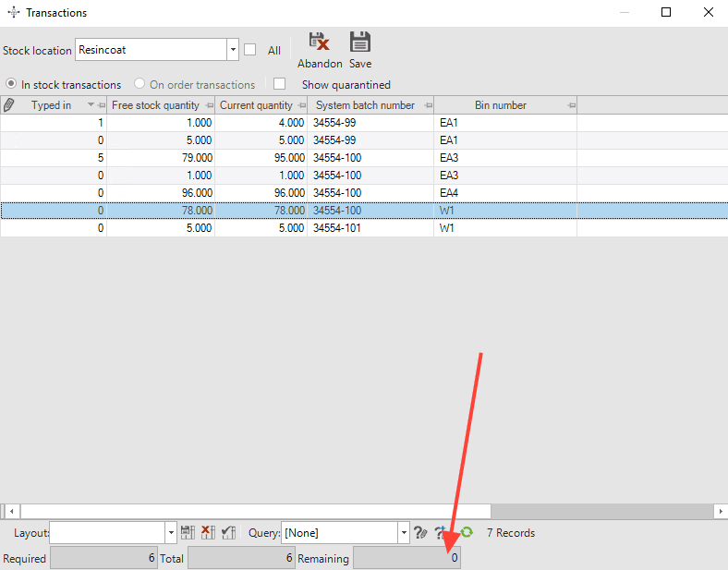The image size is (728, 570).
Task: Click the Abandon icon
Action: pos(320,42)
